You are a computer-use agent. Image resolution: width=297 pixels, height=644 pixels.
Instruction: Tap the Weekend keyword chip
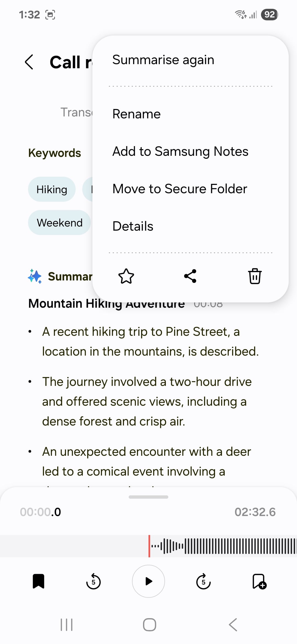pos(59,223)
